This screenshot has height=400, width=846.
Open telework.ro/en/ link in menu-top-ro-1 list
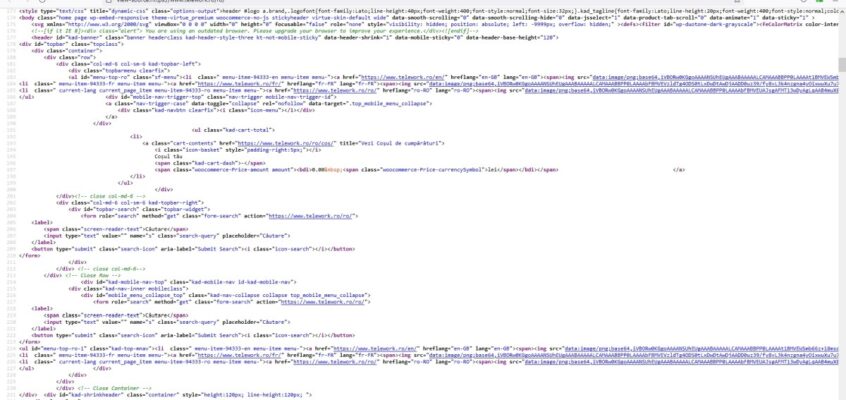[x=376, y=349]
